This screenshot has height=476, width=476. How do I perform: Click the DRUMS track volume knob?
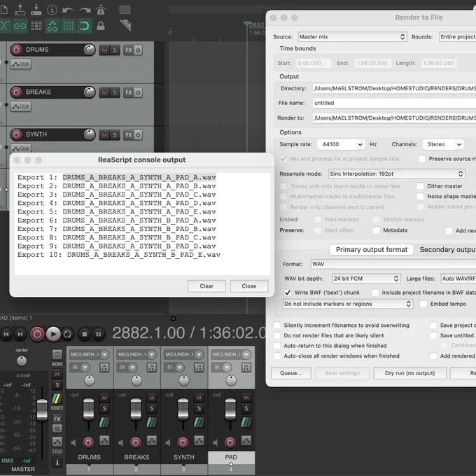(x=90, y=50)
